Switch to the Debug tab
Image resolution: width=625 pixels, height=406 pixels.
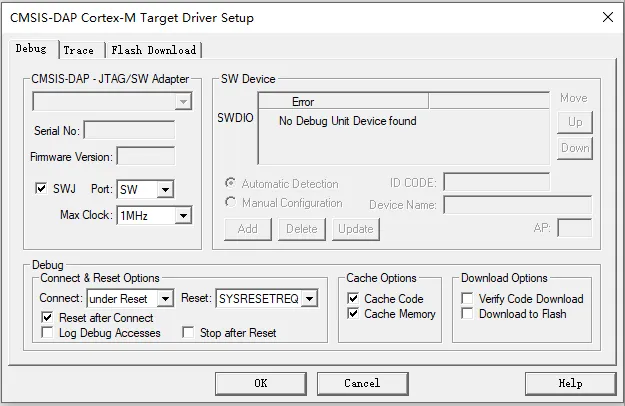31,49
